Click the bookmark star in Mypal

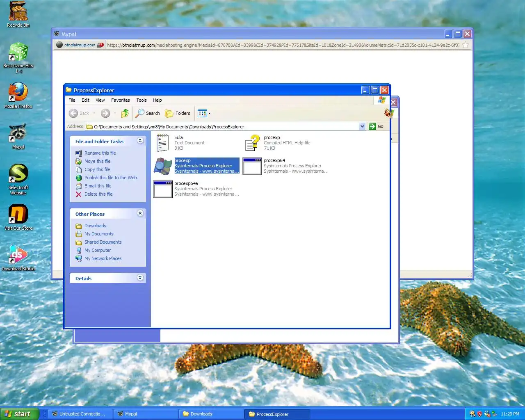point(466,45)
